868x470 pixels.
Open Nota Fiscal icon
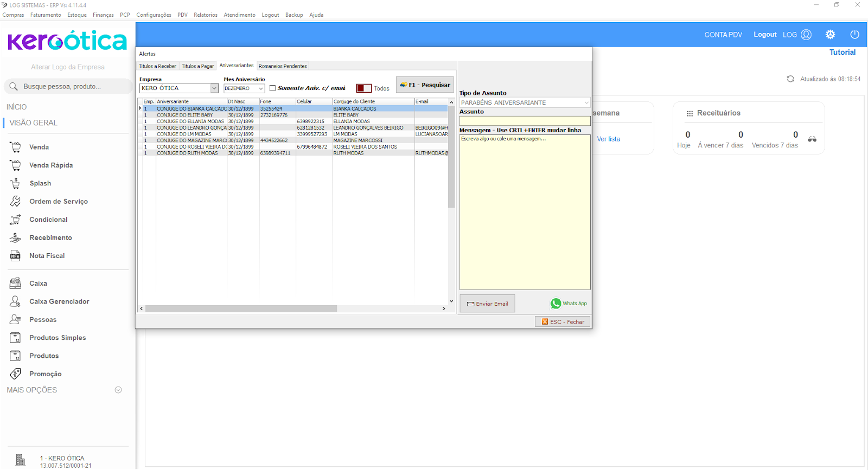tap(15, 256)
